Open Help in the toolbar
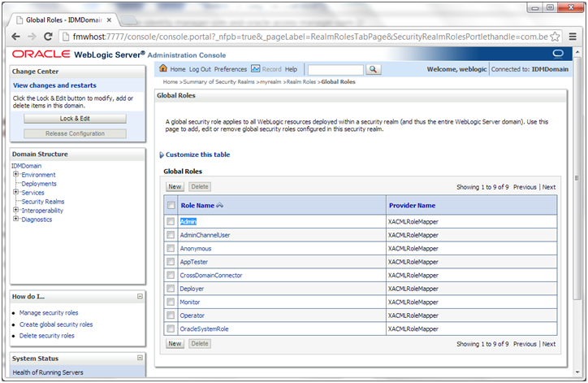The height and width of the screenshot is (383, 588). [291, 69]
